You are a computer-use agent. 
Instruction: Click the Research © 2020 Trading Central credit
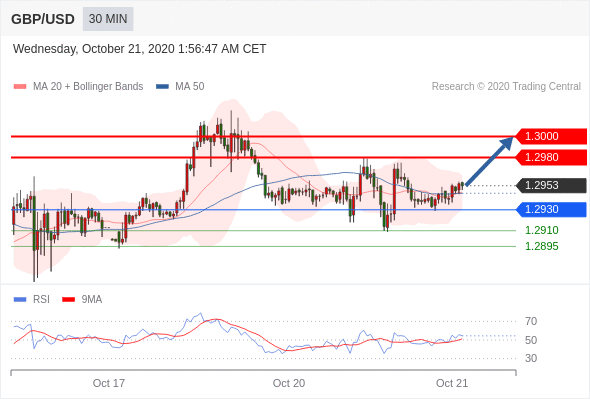(506, 87)
